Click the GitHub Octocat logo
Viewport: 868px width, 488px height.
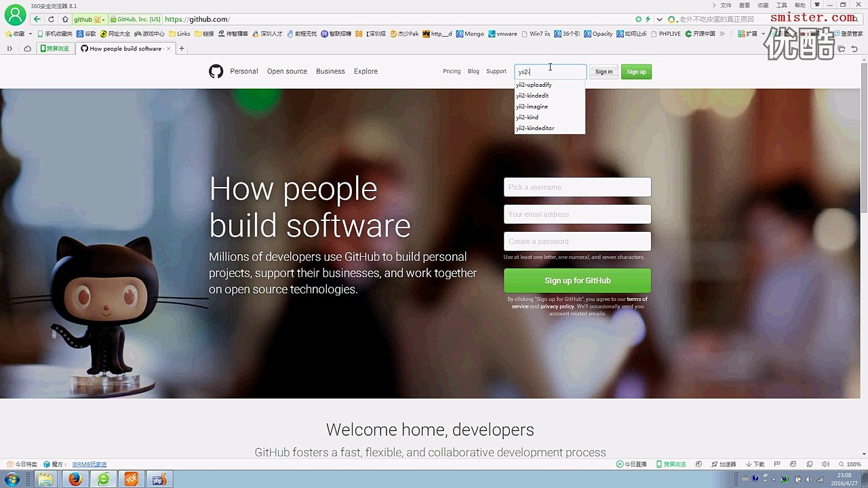(216, 71)
